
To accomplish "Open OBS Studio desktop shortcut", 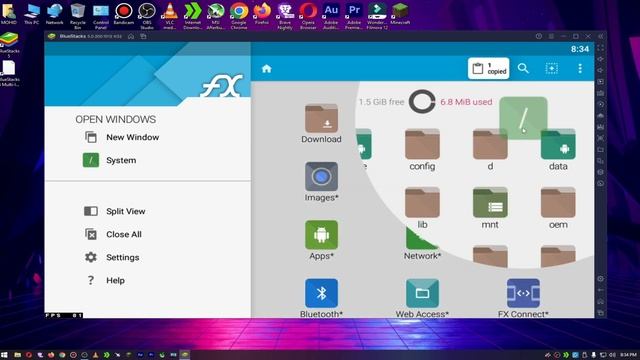I will tap(147, 16).
